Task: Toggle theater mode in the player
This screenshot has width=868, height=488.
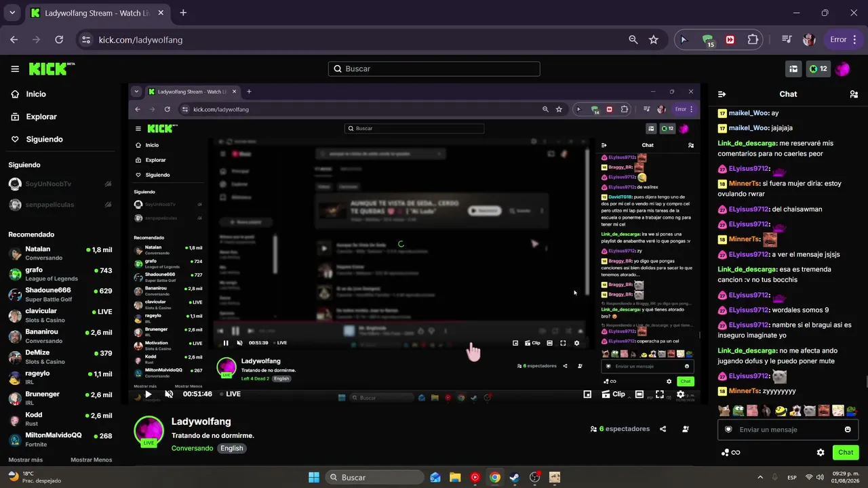Action: tap(639, 394)
